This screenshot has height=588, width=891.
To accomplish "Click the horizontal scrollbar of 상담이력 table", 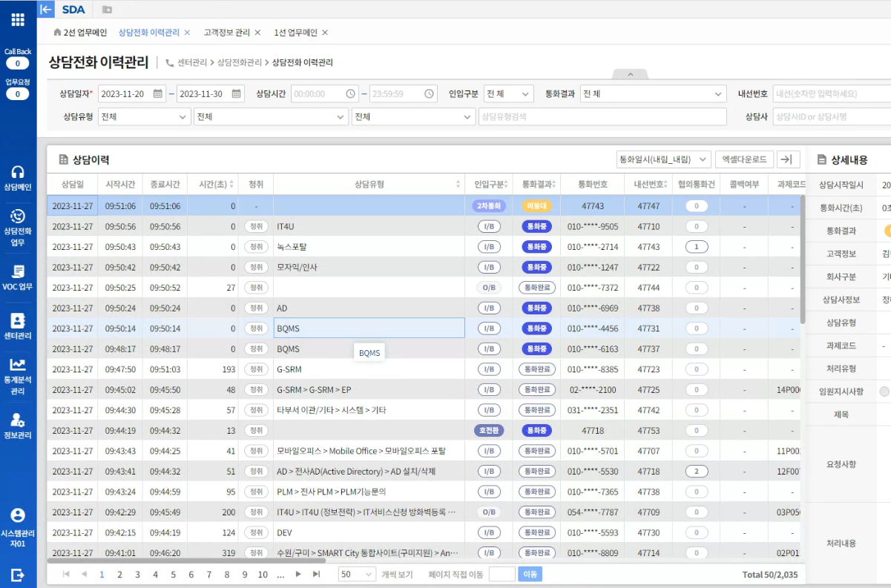I will (185, 561).
